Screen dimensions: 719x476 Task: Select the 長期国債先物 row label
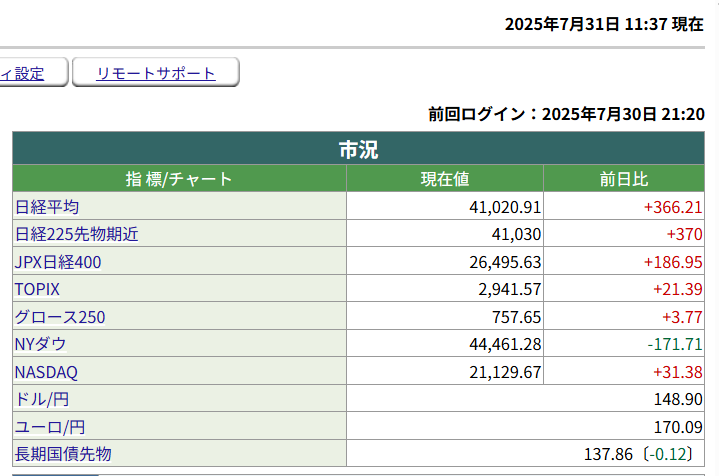pyautogui.click(x=63, y=454)
